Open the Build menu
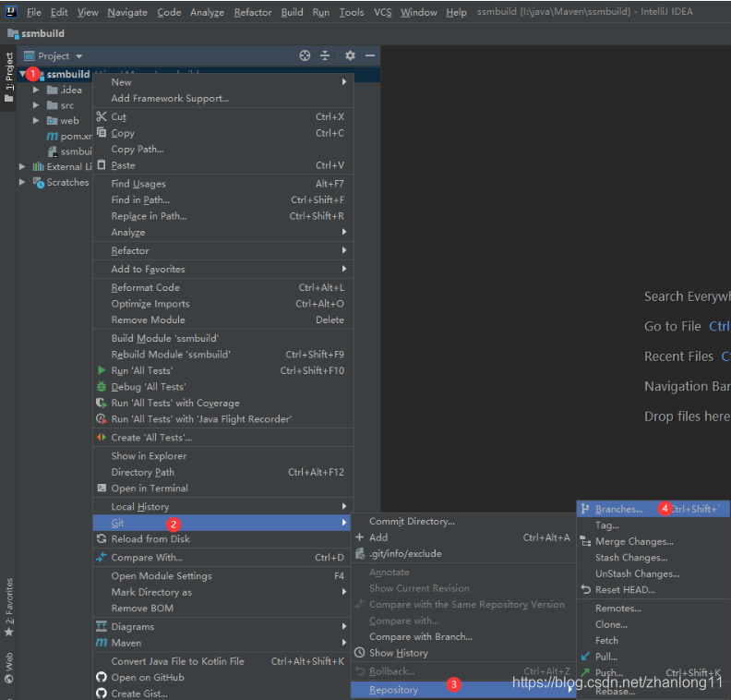Image resolution: width=731 pixels, height=700 pixels. [292, 12]
